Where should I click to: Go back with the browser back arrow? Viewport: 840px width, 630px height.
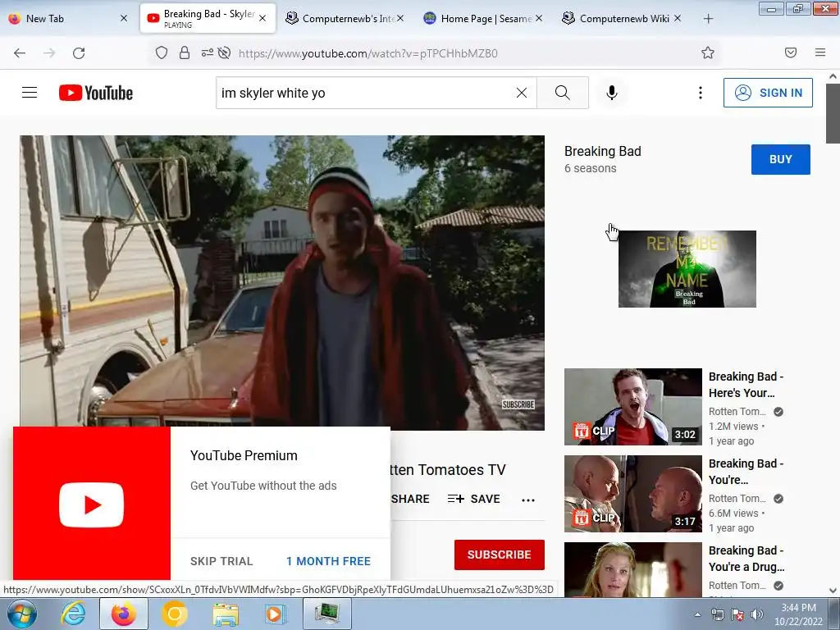click(x=20, y=53)
